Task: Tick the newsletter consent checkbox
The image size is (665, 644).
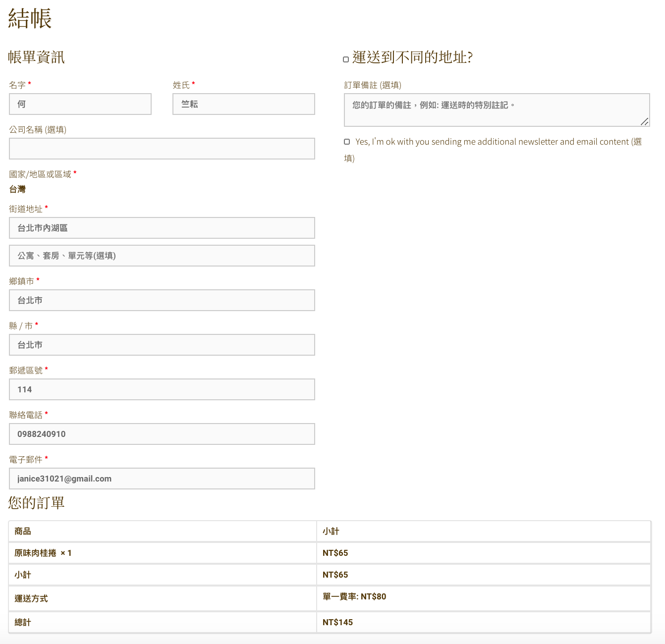Action: (347, 142)
